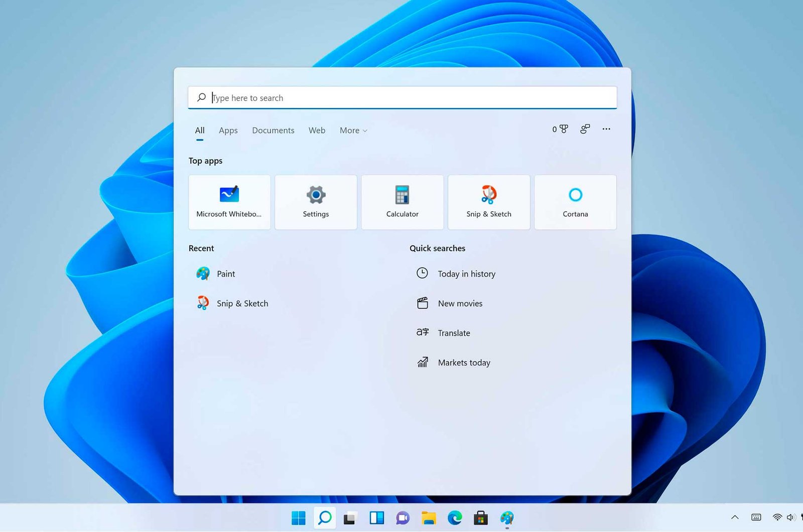This screenshot has height=532, width=803.
Task: Switch to the Apps tab
Action: click(228, 130)
